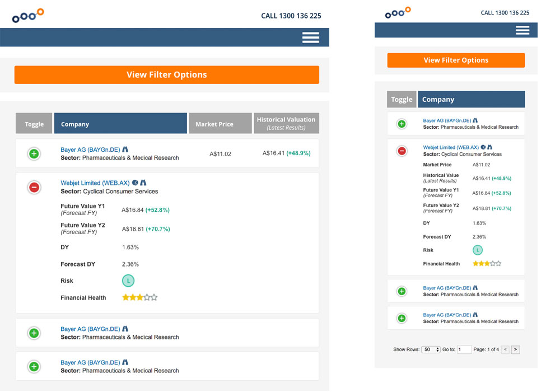Click the Toggle column header in mobile layout

pyautogui.click(x=402, y=99)
